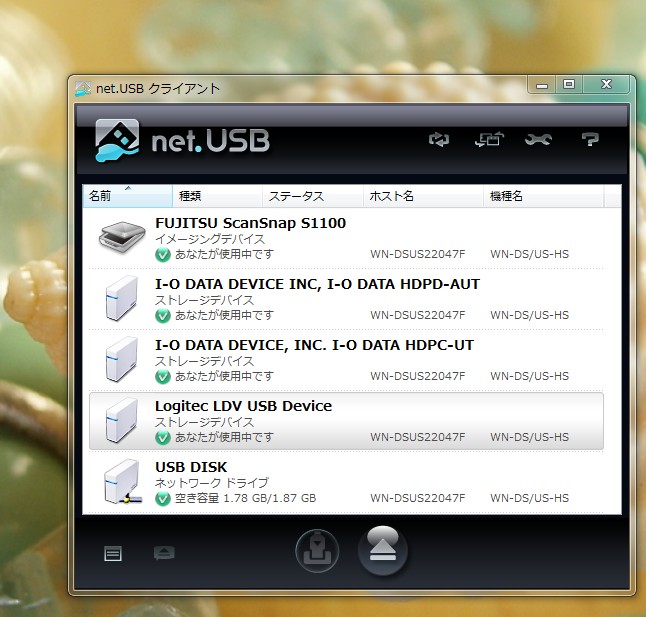The height and width of the screenshot is (617, 646).
Task: Select the HDPC-UT storage drive icon
Action: click(121, 359)
